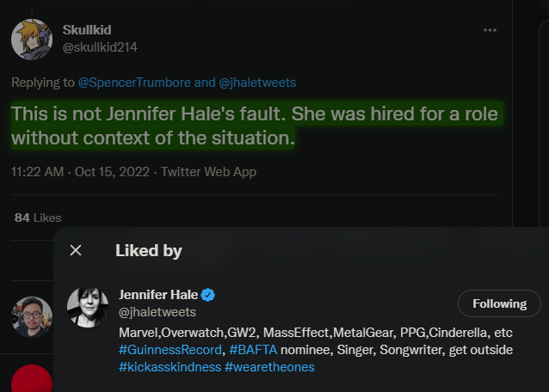Screen dimensions: 549x392
Task: Open Jennifer Hale's profile picture
Action: click(x=88, y=307)
